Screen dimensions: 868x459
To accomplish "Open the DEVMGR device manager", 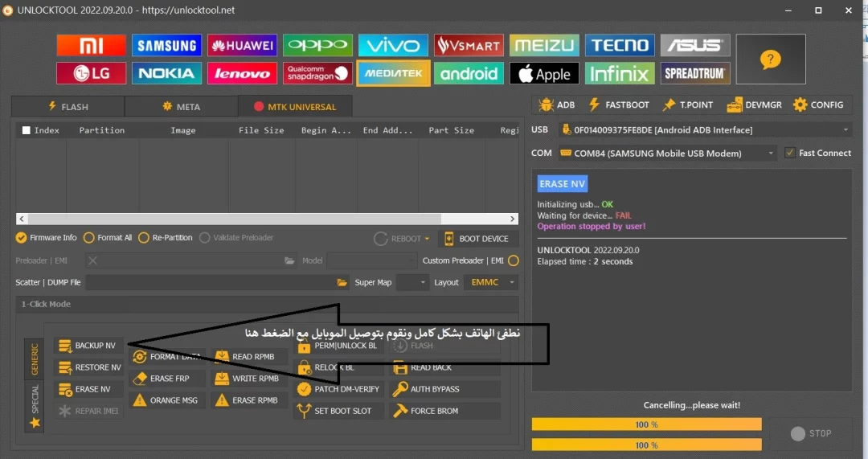I will [x=734, y=105].
